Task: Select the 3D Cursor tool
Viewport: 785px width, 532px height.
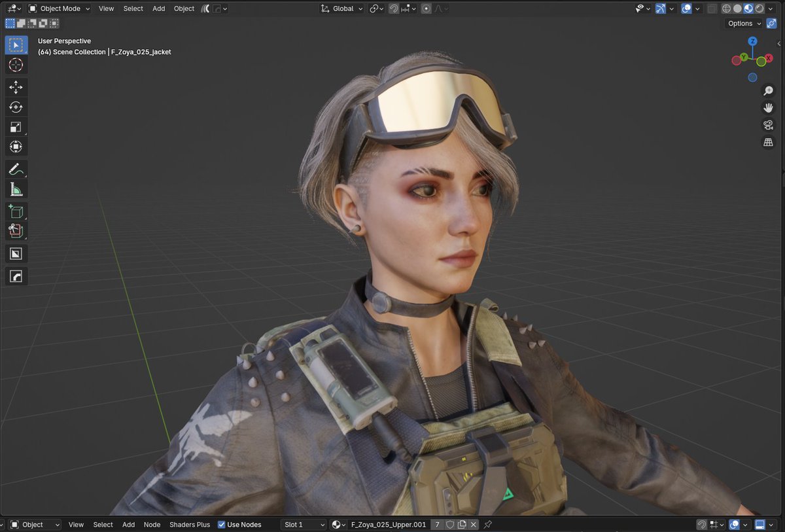Action: (16, 65)
